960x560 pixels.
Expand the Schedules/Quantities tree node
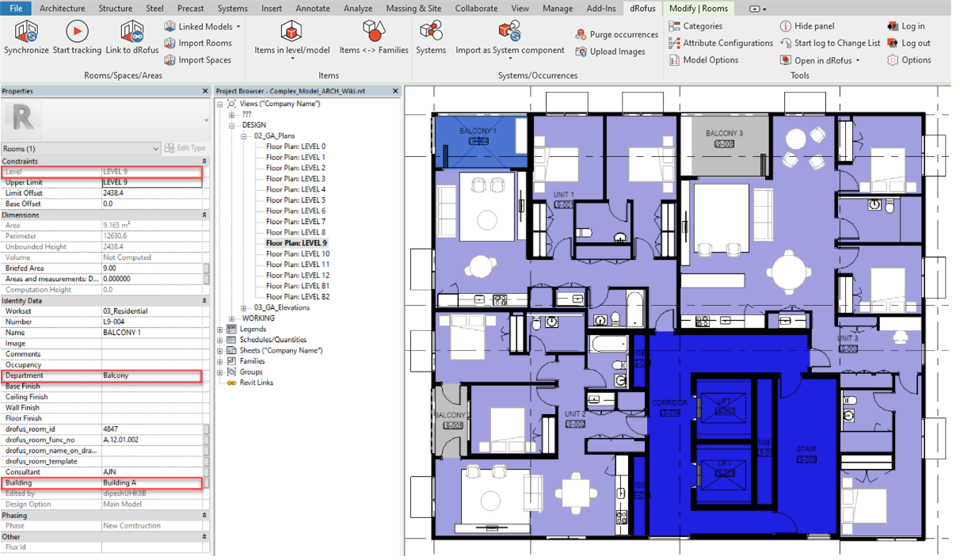221,340
